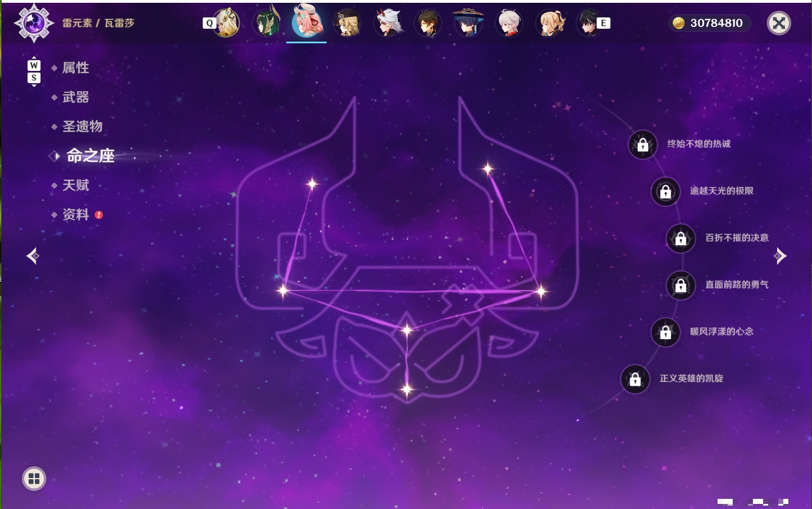Viewport: 812px width, 509px height.
Task: Select the white-haired avatar with gold headpiece
Action: [227, 22]
